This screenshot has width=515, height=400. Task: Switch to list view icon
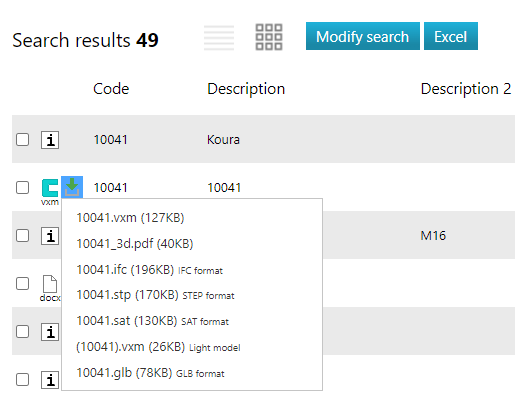(x=219, y=38)
